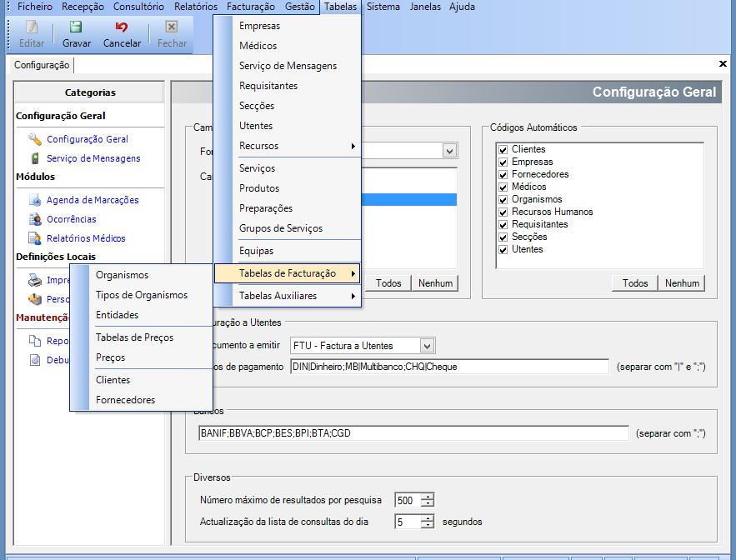Toggle the Fornecedores automatic code checkbox
Image resolution: width=736 pixels, height=560 pixels.
coord(503,175)
